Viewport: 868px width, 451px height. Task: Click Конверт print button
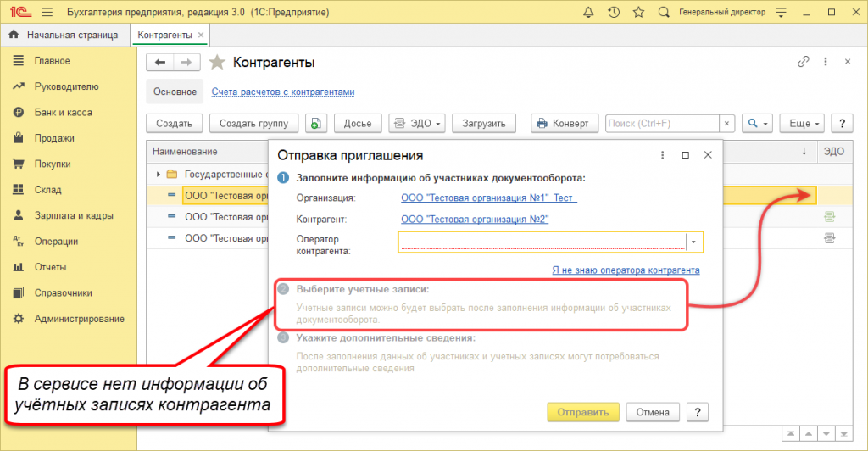coord(564,124)
